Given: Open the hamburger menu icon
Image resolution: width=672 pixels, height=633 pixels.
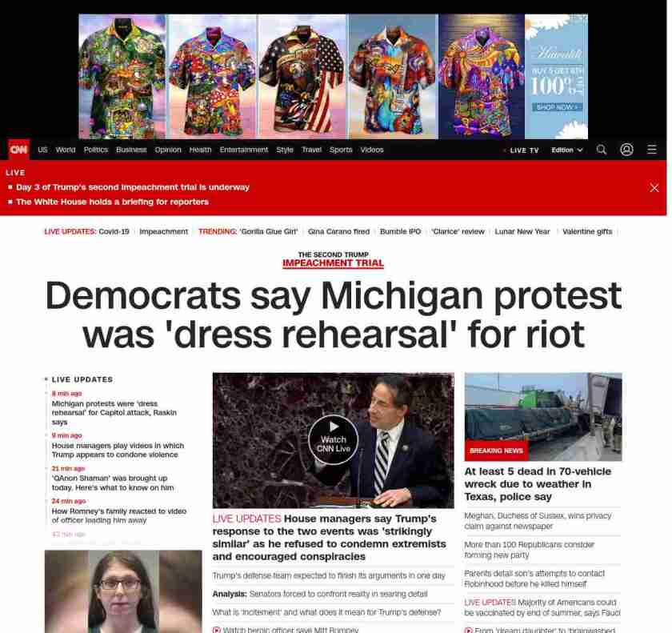Looking at the screenshot, I should [x=651, y=149].
